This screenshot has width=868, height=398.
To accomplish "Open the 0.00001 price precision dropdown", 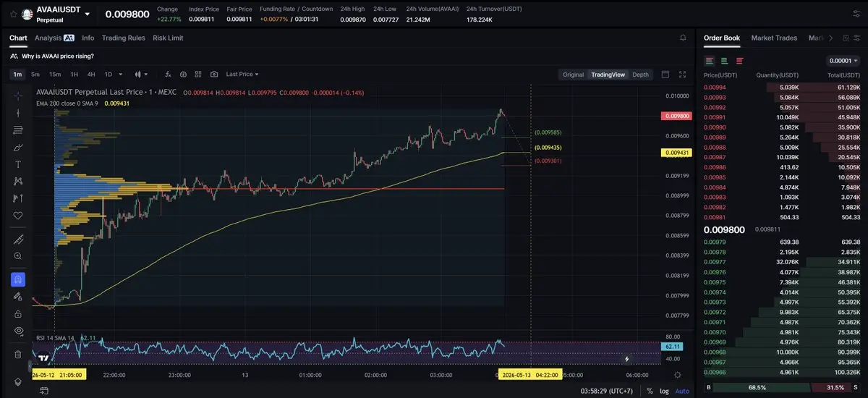I will point(843,61).
